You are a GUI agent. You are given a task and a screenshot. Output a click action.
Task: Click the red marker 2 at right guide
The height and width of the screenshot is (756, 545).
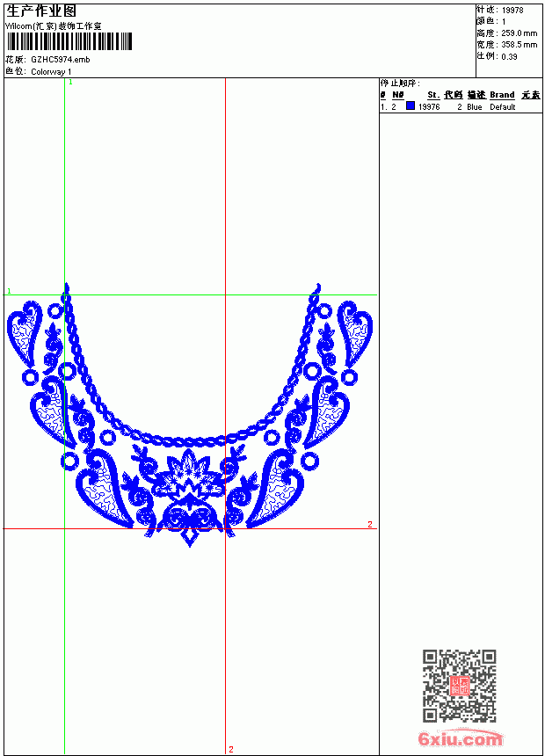pos(370,524)
